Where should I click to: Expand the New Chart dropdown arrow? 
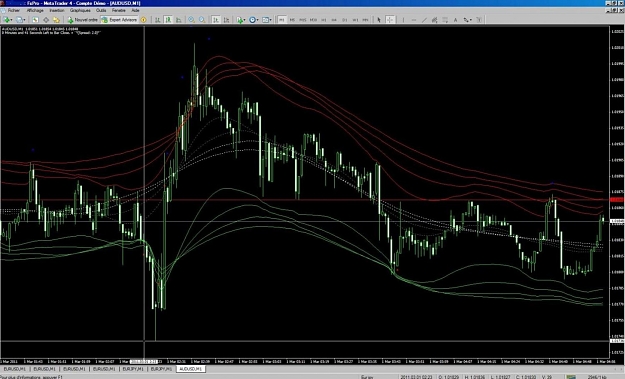coord(12,20)
